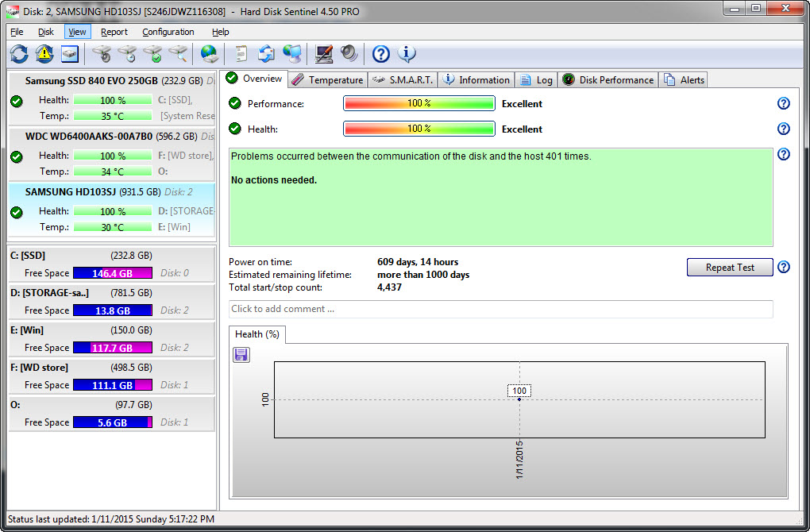Viewport: 810px width, 532px height.
Task: Click the help icon beside Performance bar
Action: pos(784,103)
